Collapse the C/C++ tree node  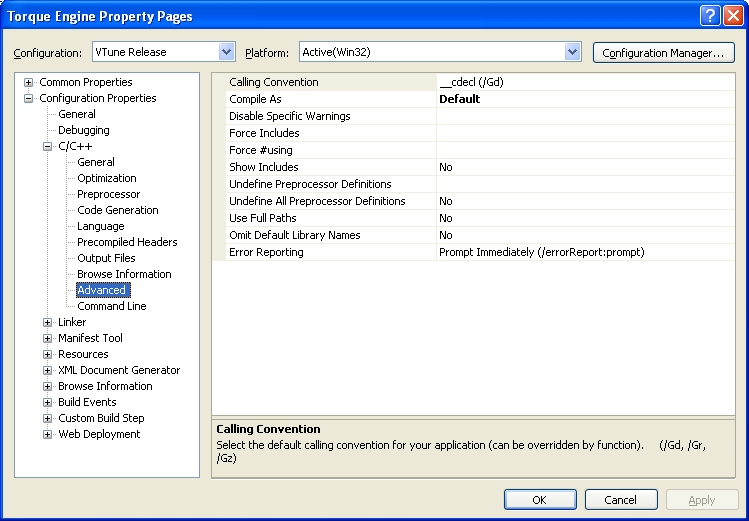pyautogui.click(x=47, y=146)
